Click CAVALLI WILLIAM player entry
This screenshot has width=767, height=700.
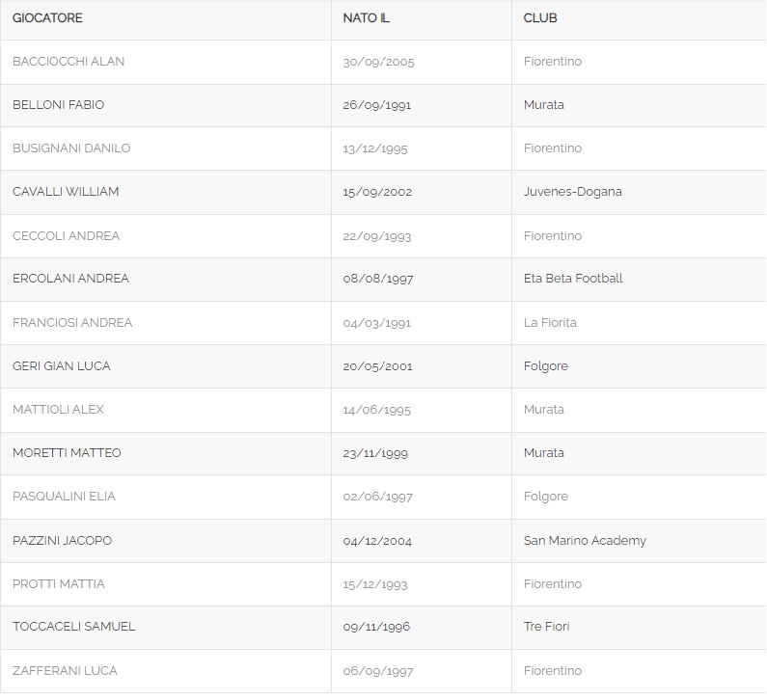(66, 192)
